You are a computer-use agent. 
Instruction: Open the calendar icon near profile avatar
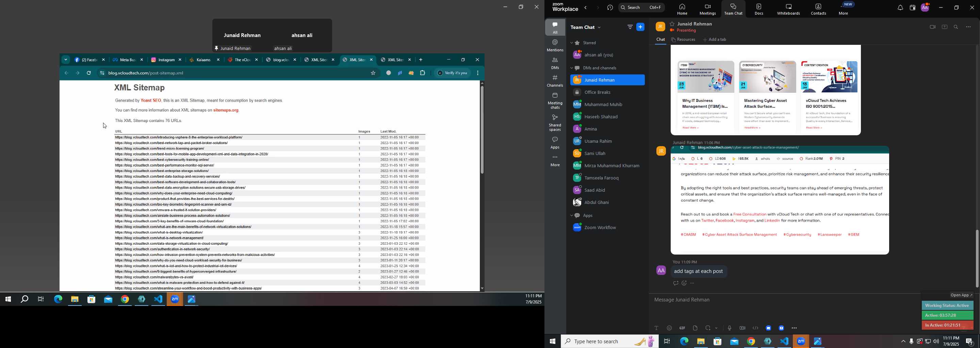(x=912, y=8)
